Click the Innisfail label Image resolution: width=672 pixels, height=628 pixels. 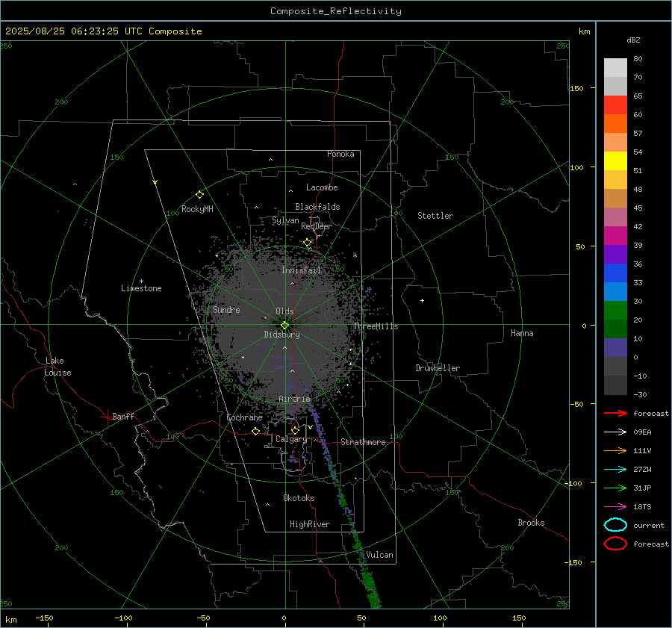pyautogui.click(x=301, y=270)
